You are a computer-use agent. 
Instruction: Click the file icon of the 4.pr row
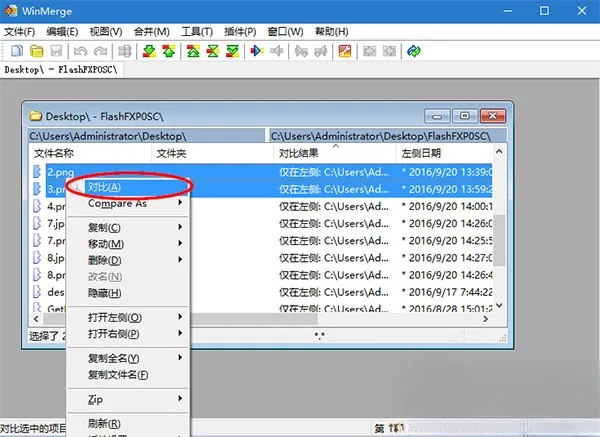point(37,206)
